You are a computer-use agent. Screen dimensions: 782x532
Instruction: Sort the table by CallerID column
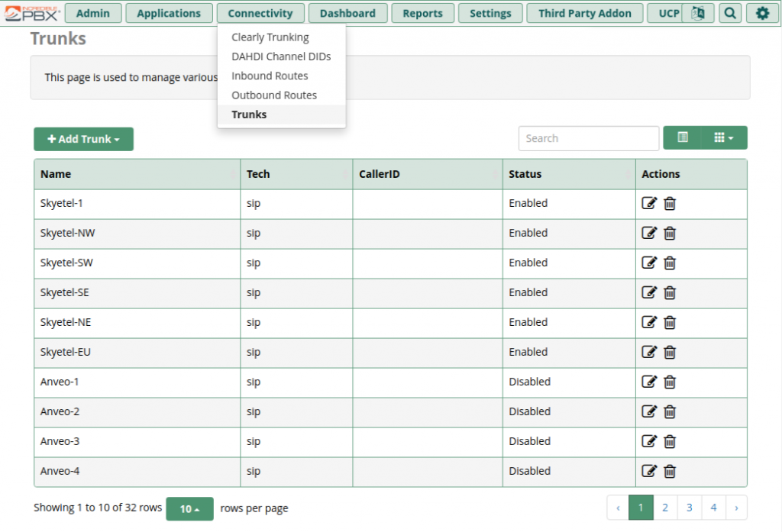pyautogui.click(x=428, y=174)
